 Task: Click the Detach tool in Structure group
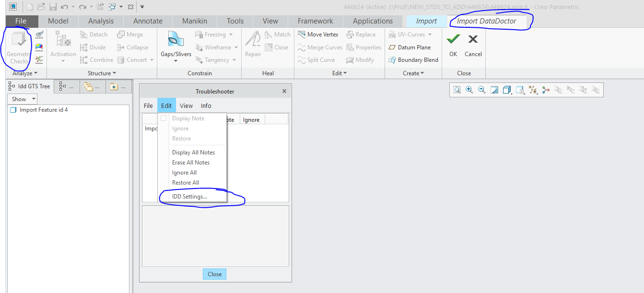point(94,34)
